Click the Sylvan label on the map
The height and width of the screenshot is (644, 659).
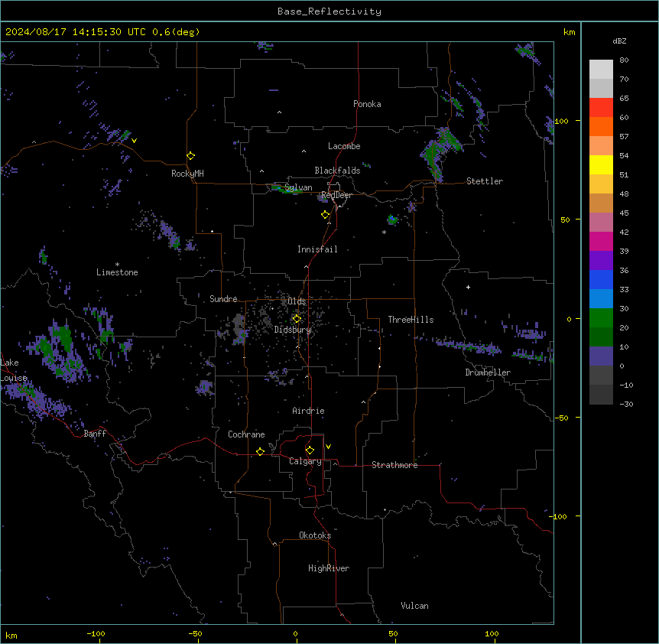(298, 188)
